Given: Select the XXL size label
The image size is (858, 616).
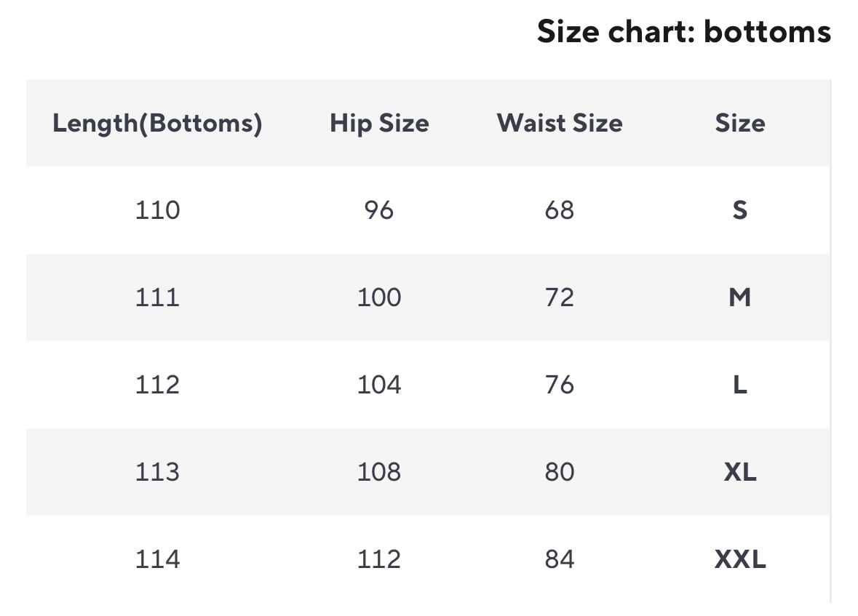Looking at the screenshot, I should point(739,559).
